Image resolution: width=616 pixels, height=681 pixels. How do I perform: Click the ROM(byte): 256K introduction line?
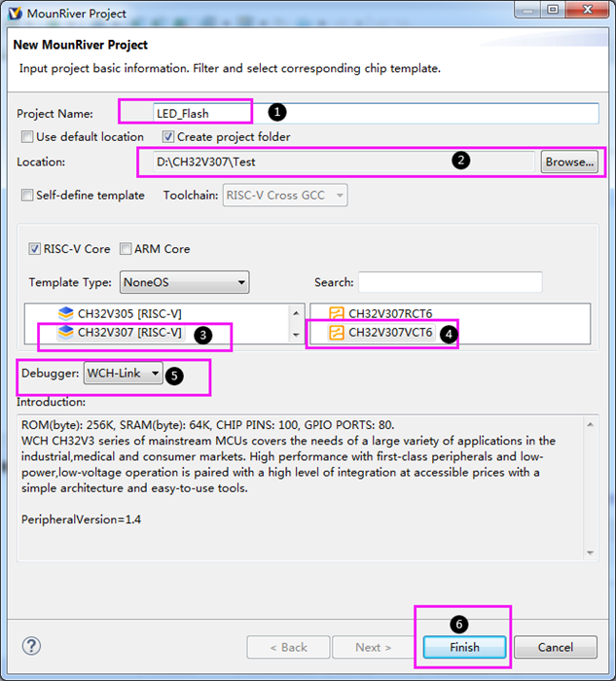pos(208,425)
